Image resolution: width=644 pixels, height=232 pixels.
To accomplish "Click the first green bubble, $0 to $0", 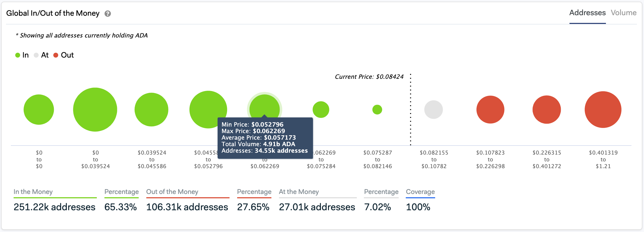I will [39, 109].
